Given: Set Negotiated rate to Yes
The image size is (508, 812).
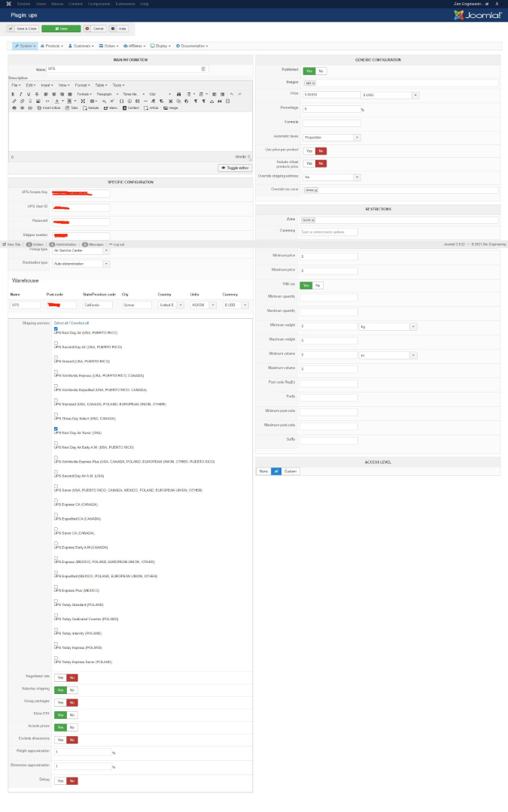Looking at the screenshot, I should click(61, 677).
